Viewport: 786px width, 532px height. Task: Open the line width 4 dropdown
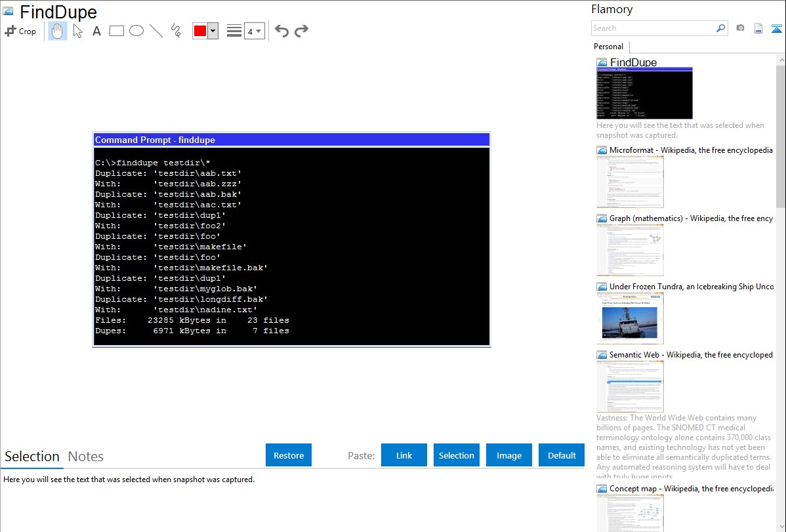(x=254, y=31)
